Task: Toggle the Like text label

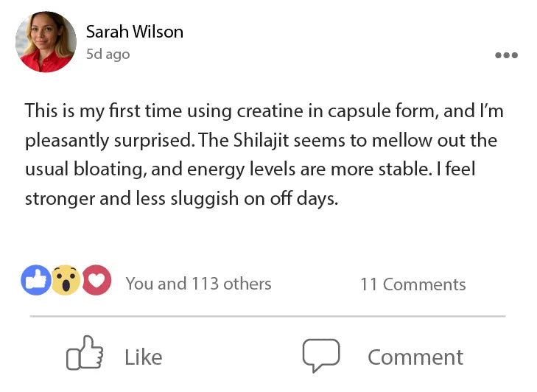Action: point(143,357)
